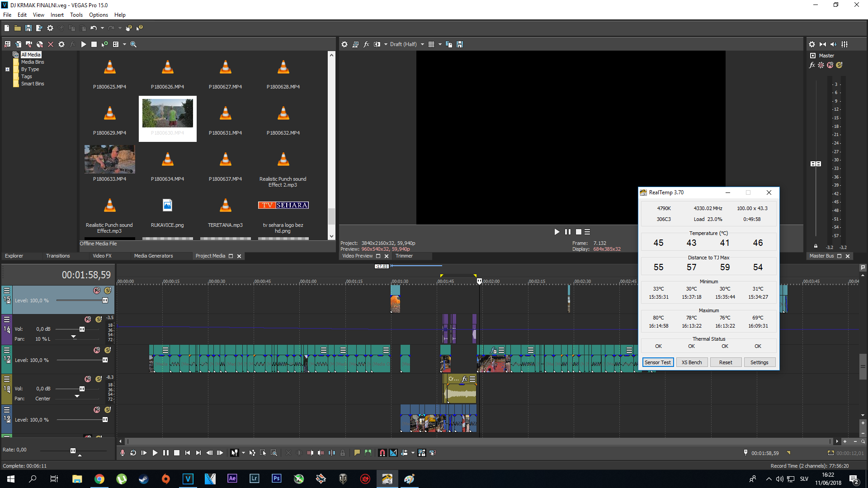Viewport: 868px width, 488px height.
Task: Solo video track 15
Action: pos(108,291)
